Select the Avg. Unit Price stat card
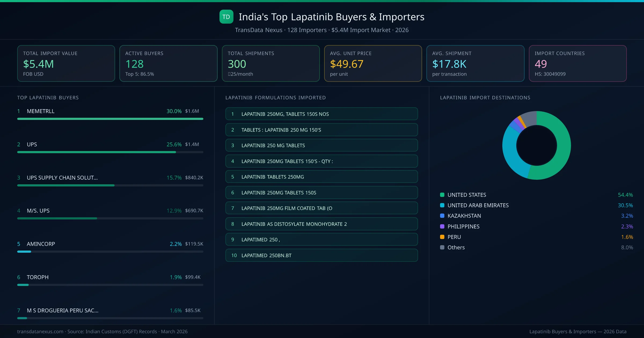The width and height of the screenshot is (644, 338). 373,63
